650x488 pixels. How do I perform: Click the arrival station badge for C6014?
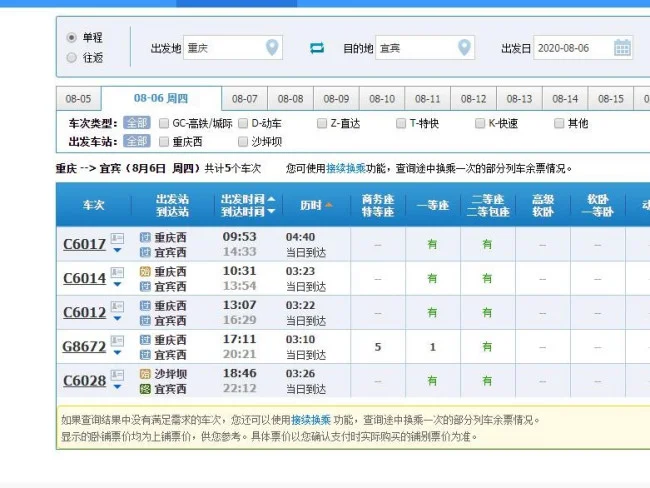(x=145, y=286)
